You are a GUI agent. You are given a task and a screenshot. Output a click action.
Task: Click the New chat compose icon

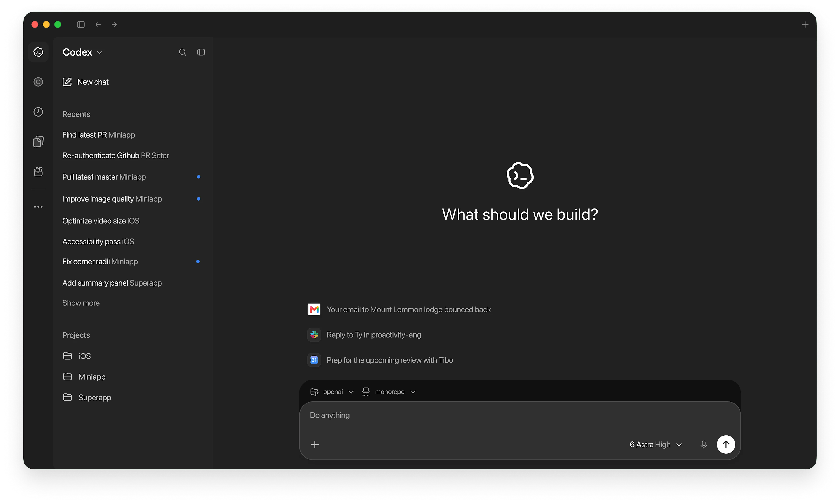67,82
